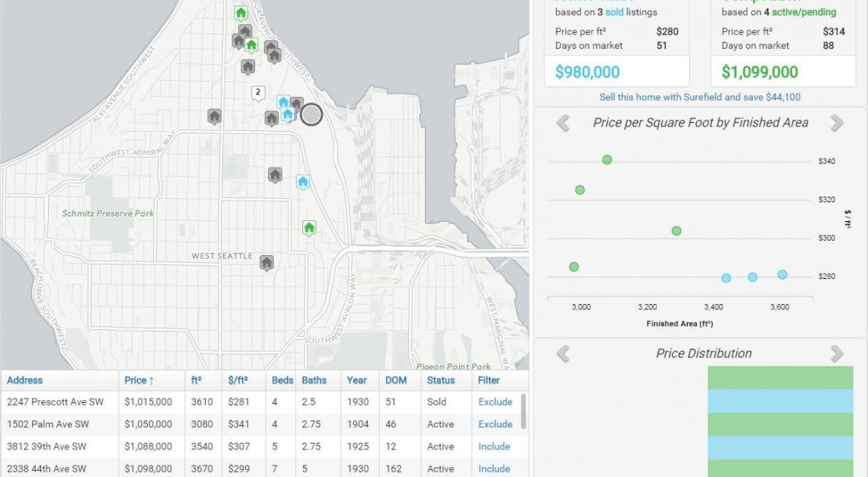This screenshot has height=477, width=868.
Task: Open the map cluster marker labeled 2
Action: tap(258, 93)
